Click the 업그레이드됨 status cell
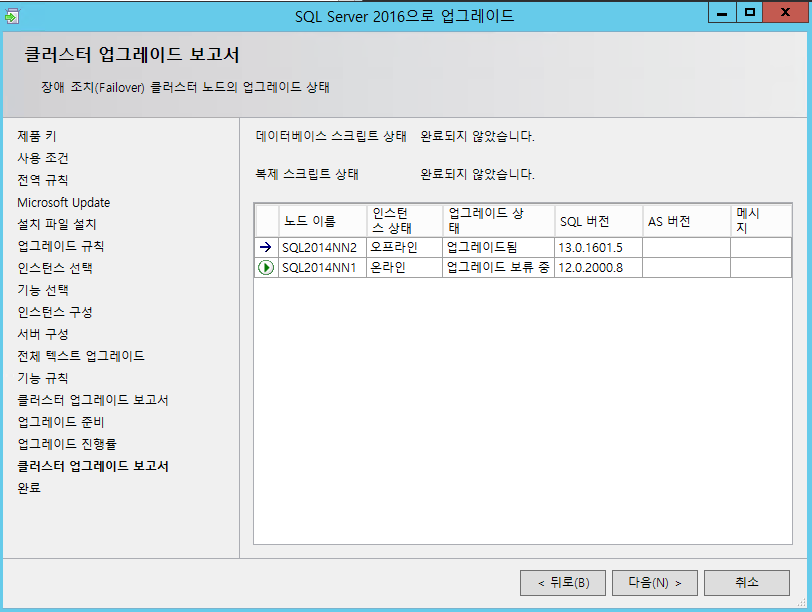The image size is (812, 612). (x=499, y=247)
